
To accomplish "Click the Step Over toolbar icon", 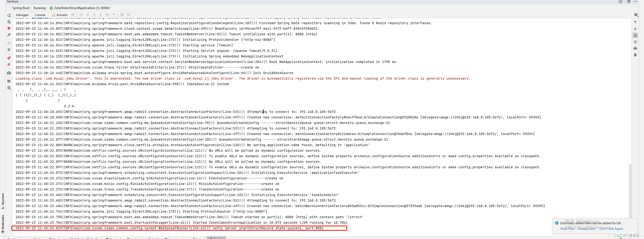I will (81, 15).
